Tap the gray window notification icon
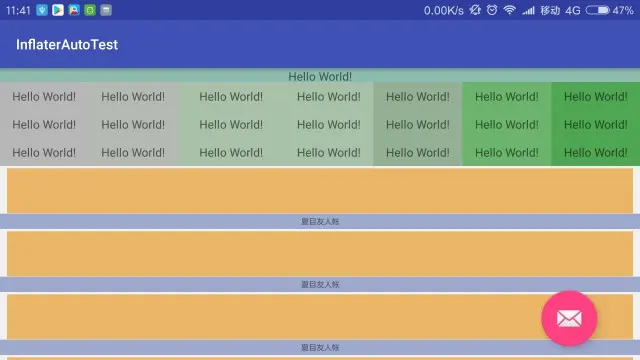Screen dimensions: 640x360 106,10
